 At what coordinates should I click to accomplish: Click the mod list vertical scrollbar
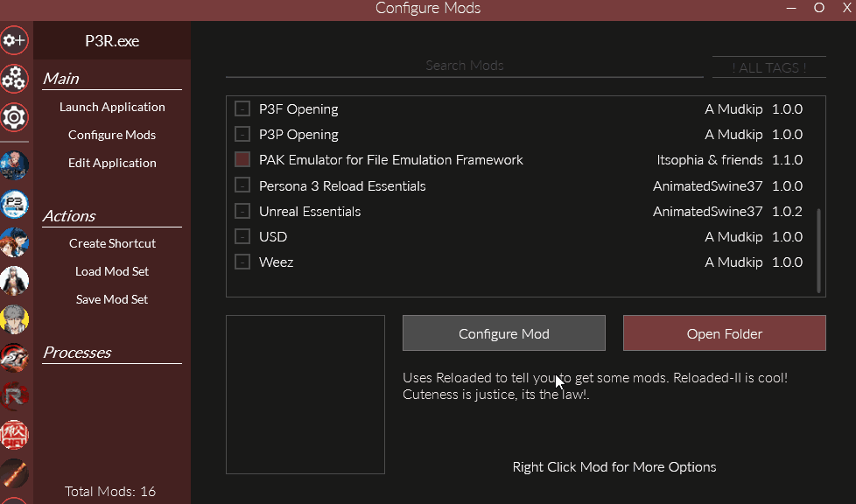click(x=819, y=249)
